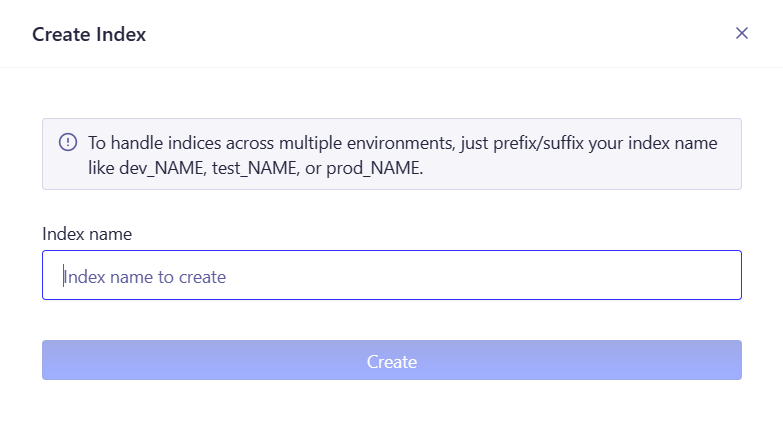Click the "Create Index" dialog heading
The image size is (783, 424).
tap(89, 34)
